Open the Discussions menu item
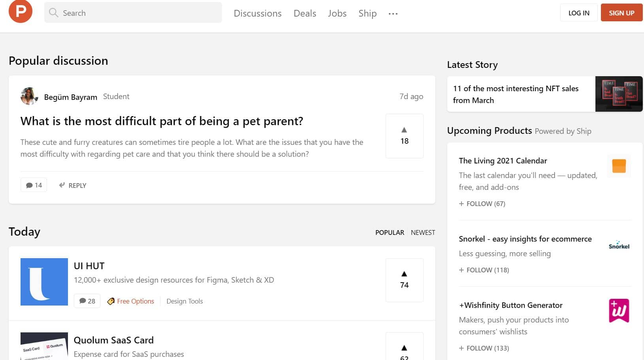This screenshot has height=360, width=644. pos(258,13)
